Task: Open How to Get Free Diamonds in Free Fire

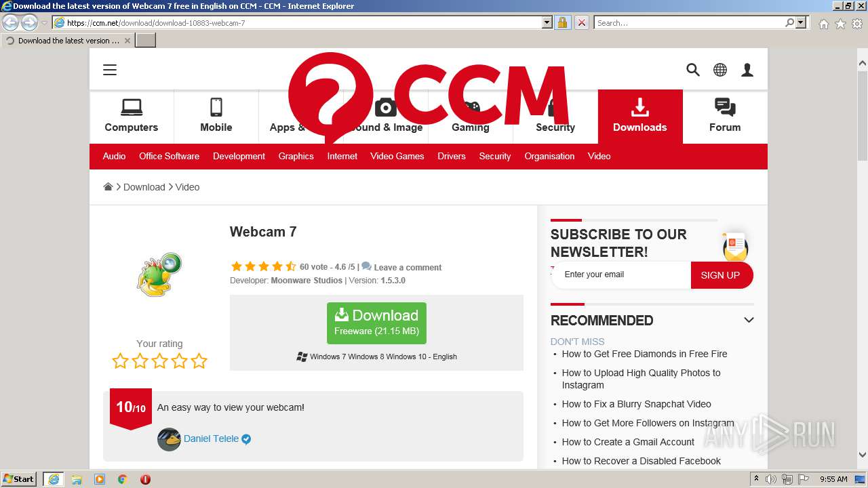Action: [644, 354]
